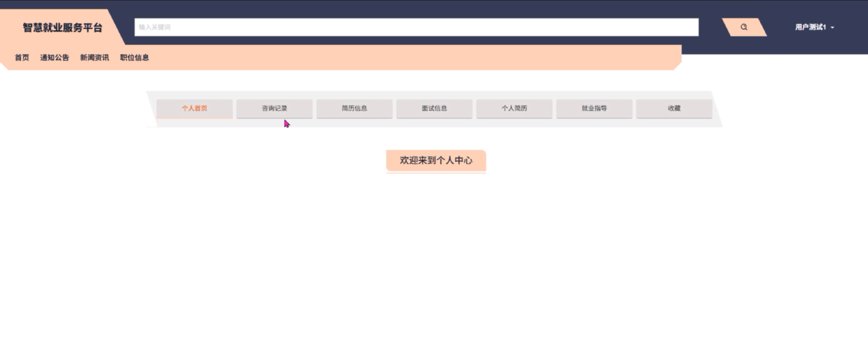Click the 欢迎来到个人中心 banner
Viewport: 868px width, 350px height.
(436, 161)
